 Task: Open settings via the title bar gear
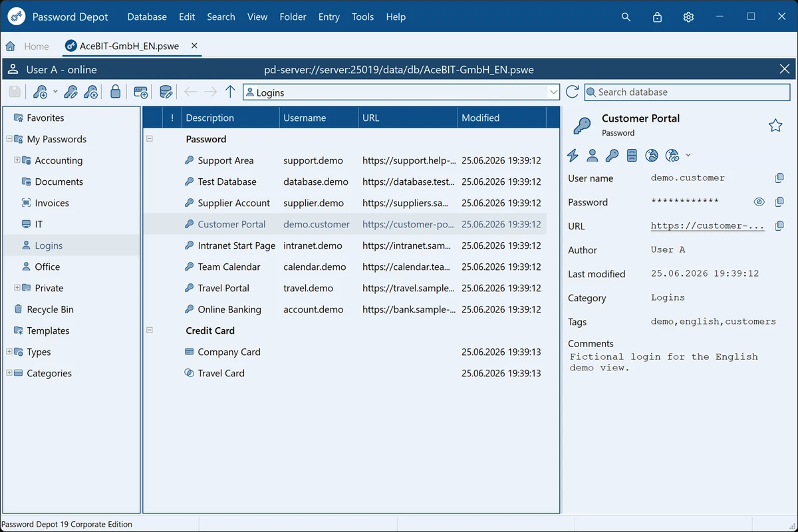point(688,17)
